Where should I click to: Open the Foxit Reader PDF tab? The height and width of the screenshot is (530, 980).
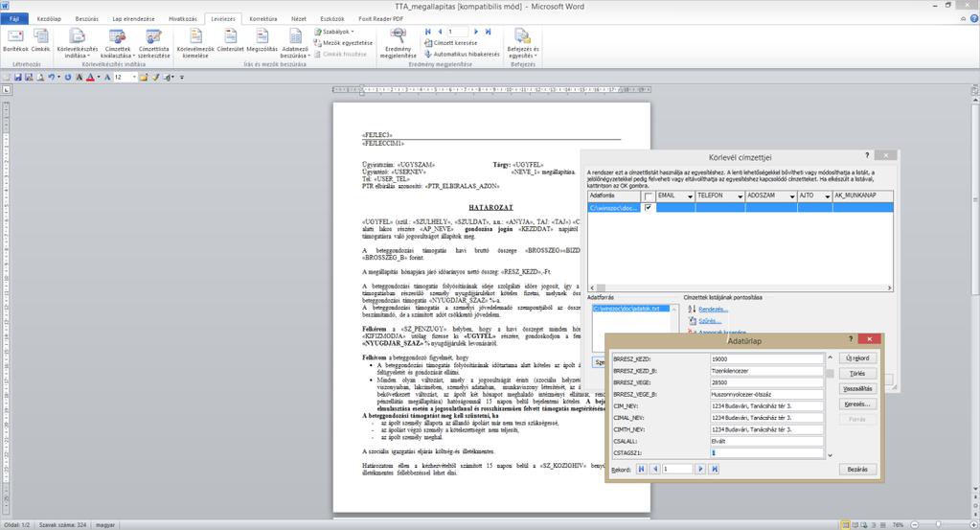click(380, 19)
